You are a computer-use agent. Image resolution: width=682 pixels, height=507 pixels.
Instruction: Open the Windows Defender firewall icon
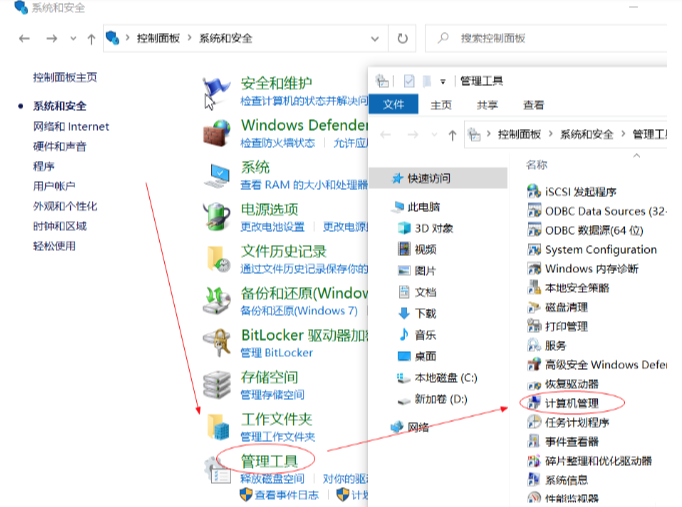click(216, 133)
